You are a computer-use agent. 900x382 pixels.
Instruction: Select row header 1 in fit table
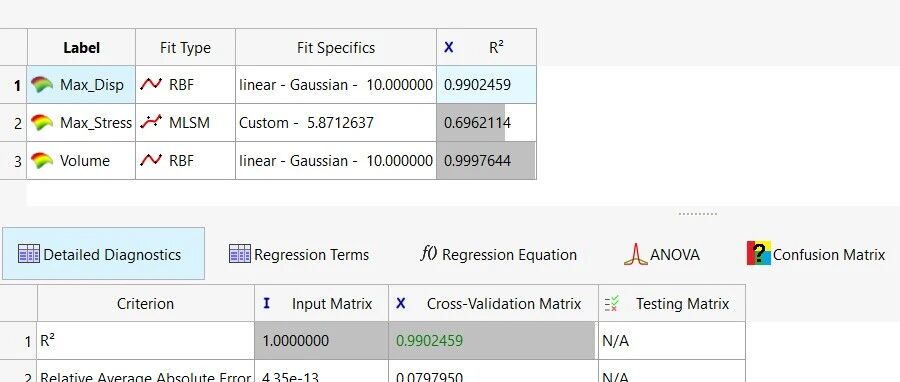13,85
